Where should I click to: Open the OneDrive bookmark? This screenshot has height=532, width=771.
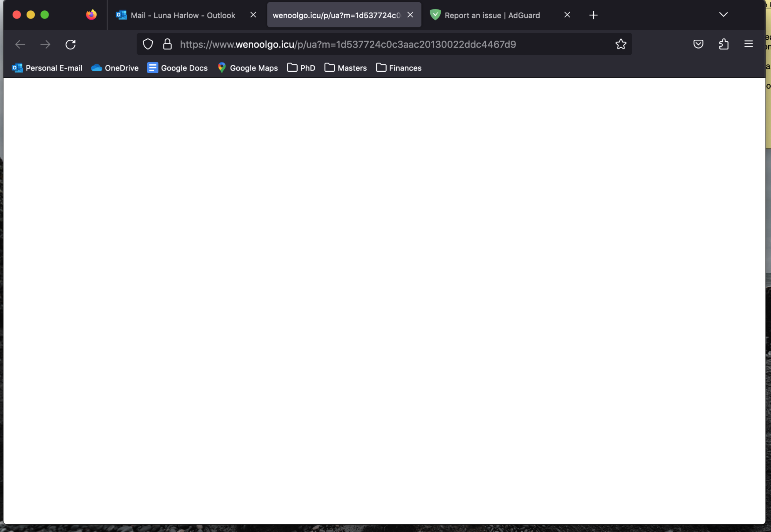pos(115,68)
